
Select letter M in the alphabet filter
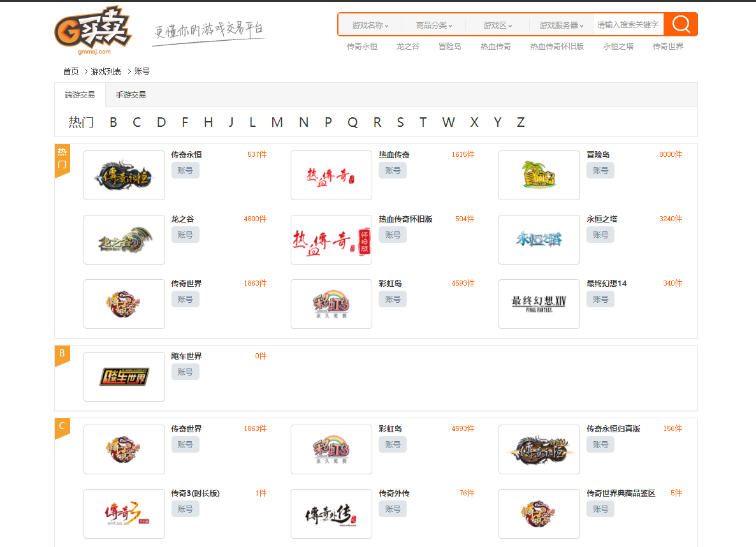[x=277, y=122]
